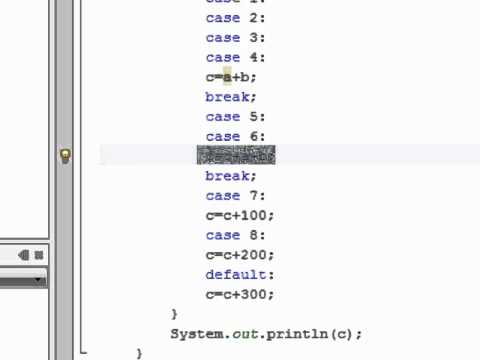Click the "case 7:" code line
This screenshot has width=480, height=360.
point(235,196)
